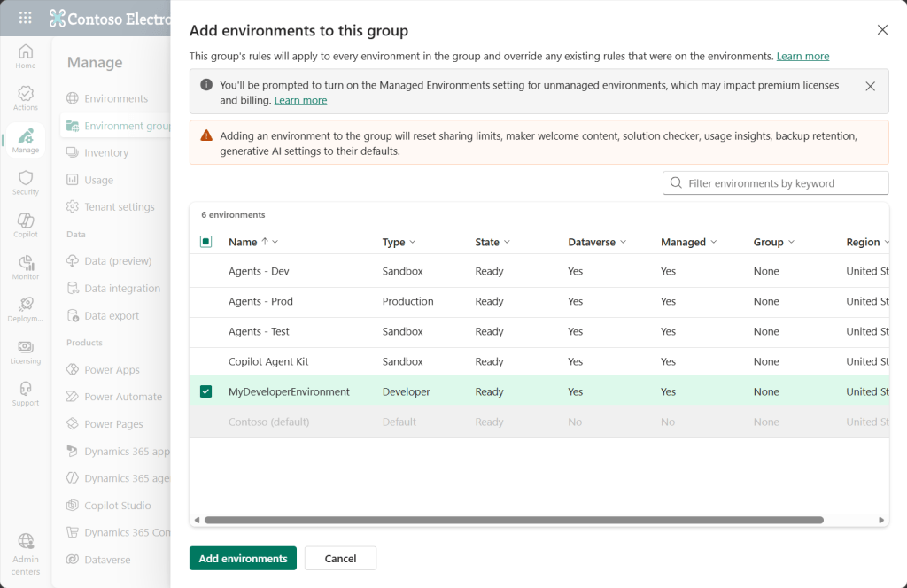Click the Dataverse icon
Screen dimensions: 907x588
[73, 559]
